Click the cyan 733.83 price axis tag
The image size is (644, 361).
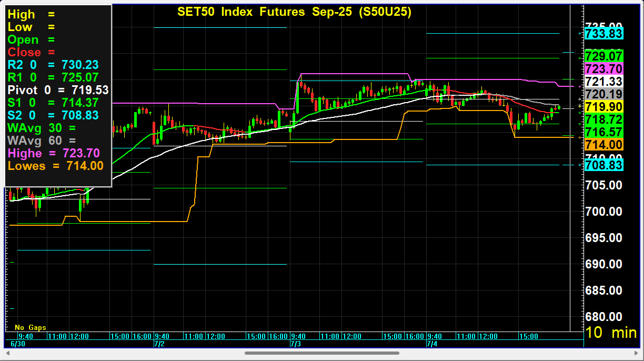click(x=604, y=34)
